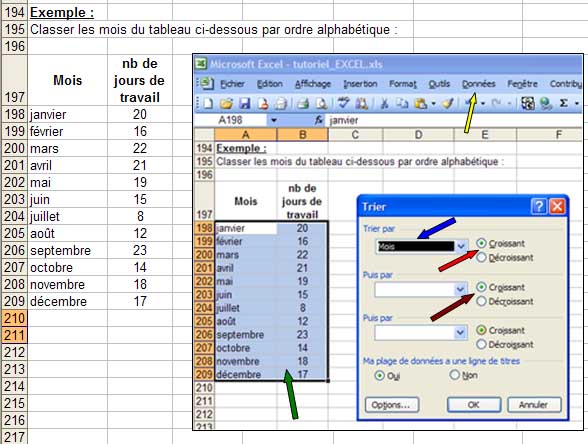Open the Affichage menu

(x=313, y=84)
